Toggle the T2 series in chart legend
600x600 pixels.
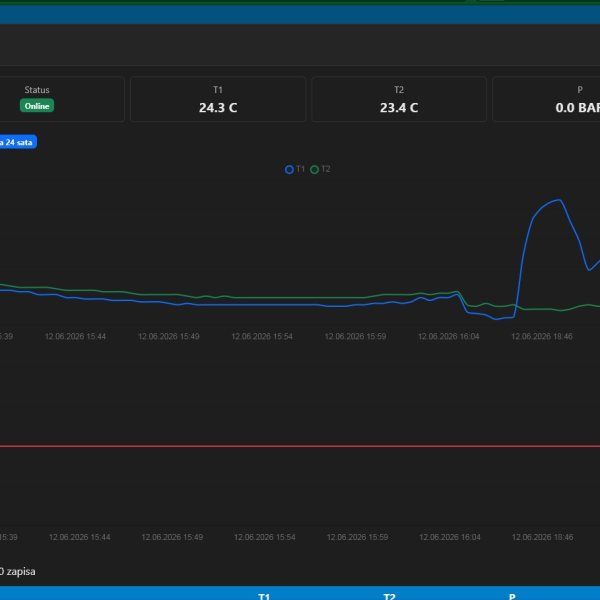click(x=320, y=169)
